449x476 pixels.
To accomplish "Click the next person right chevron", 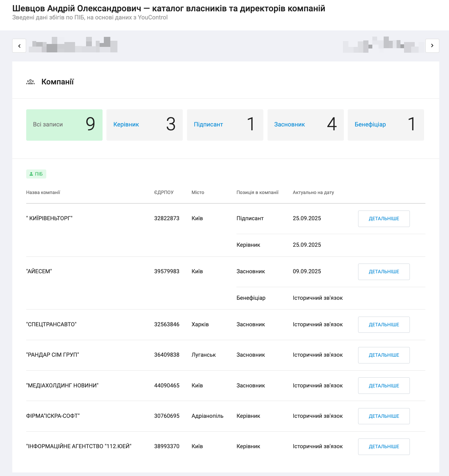I will coord(432,46).
